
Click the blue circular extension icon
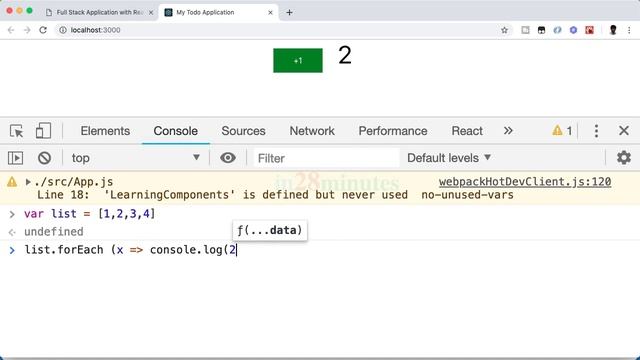tap(557, 30)
